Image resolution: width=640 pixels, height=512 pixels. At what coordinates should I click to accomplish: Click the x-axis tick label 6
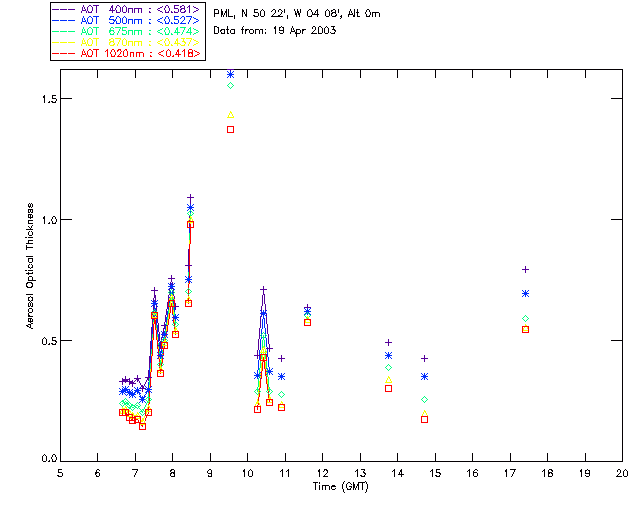point(98,473)
